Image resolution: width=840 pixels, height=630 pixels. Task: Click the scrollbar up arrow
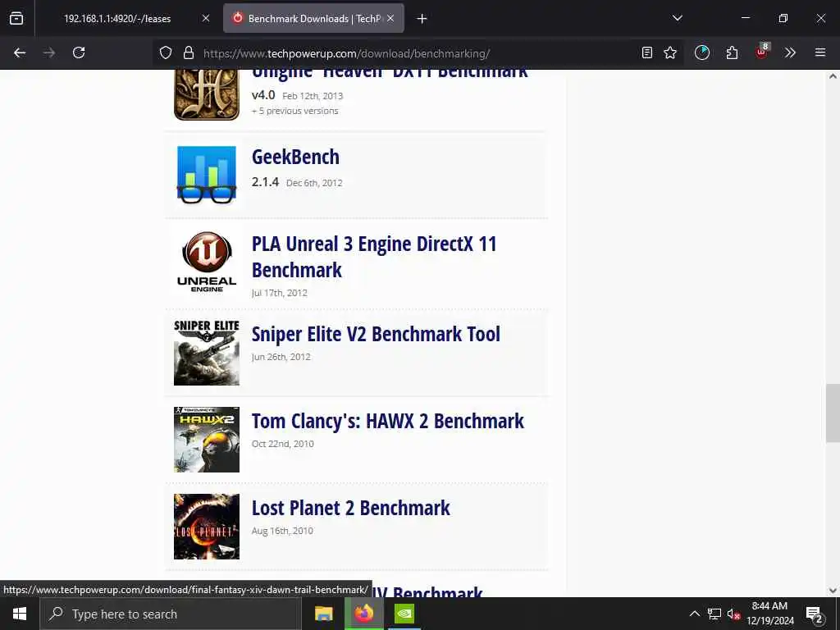coord(833,76)
